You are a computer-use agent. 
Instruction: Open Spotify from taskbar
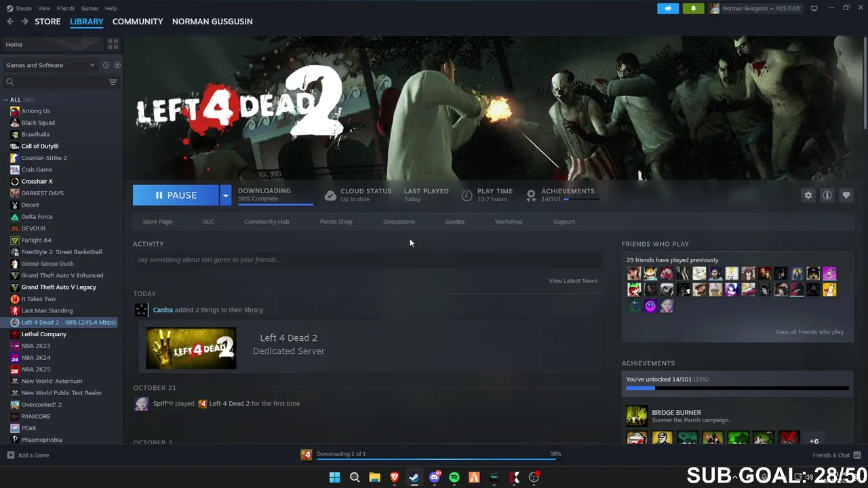pos(454,477)
